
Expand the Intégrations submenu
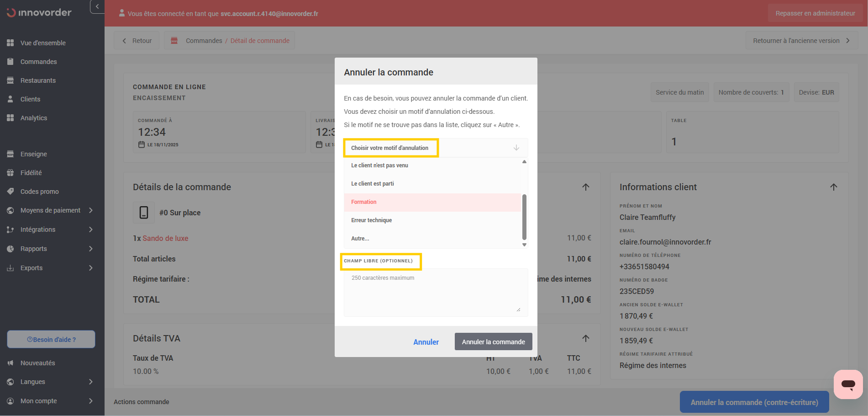click(91, 229)
